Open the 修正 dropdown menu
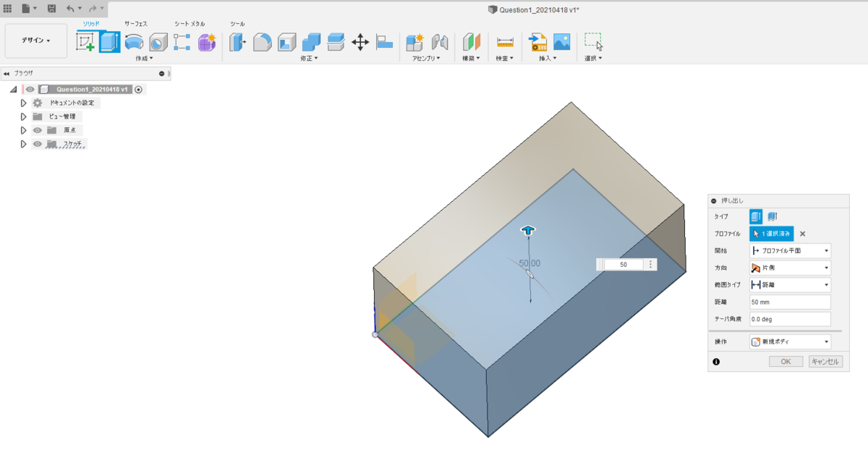 click(x=309, y=58)
